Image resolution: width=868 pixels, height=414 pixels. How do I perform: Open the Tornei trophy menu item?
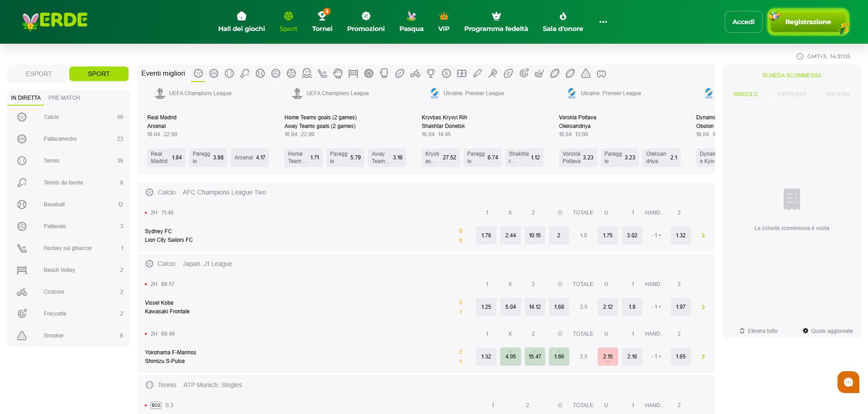pyautogui.click(x=322, y=22)
